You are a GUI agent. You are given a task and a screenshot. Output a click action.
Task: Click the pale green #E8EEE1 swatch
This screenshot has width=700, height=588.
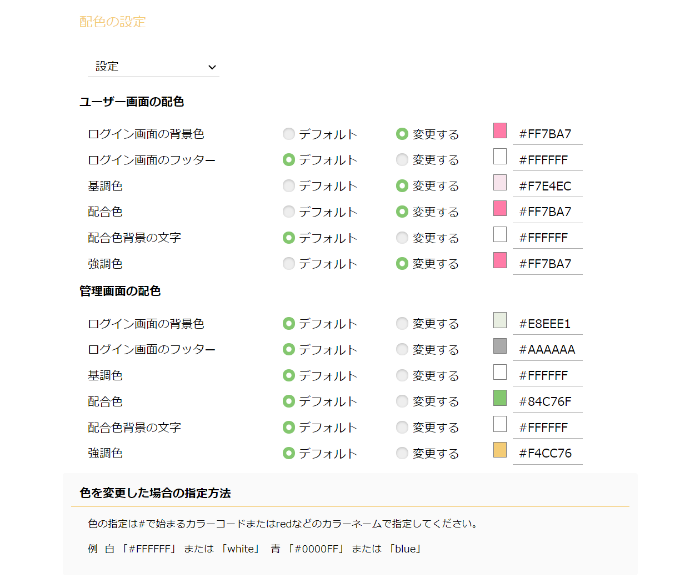tap(500, 320)
